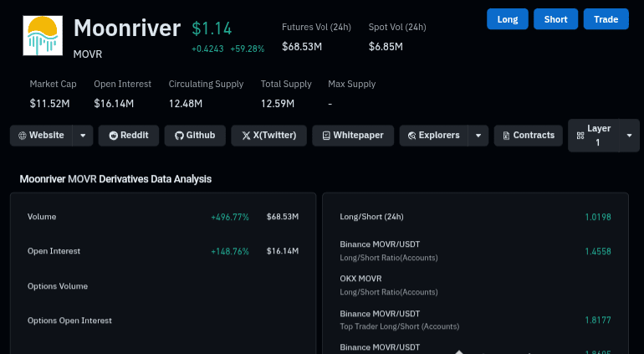
Task: Click the Layer 1 tag button
Action: (x=594, y=136)
